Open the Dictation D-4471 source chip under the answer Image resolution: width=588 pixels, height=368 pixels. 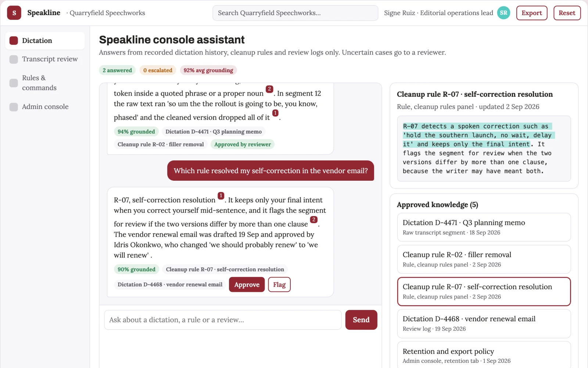tap(214, 132)
